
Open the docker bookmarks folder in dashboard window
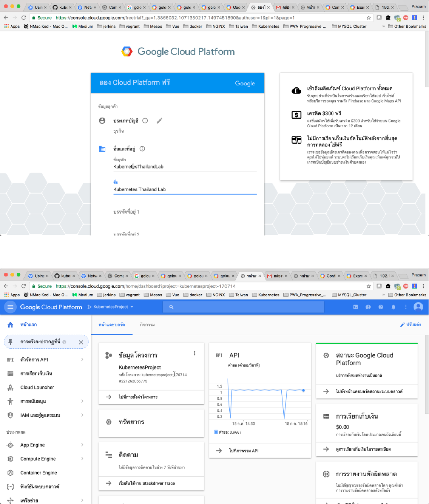(192, 295)
